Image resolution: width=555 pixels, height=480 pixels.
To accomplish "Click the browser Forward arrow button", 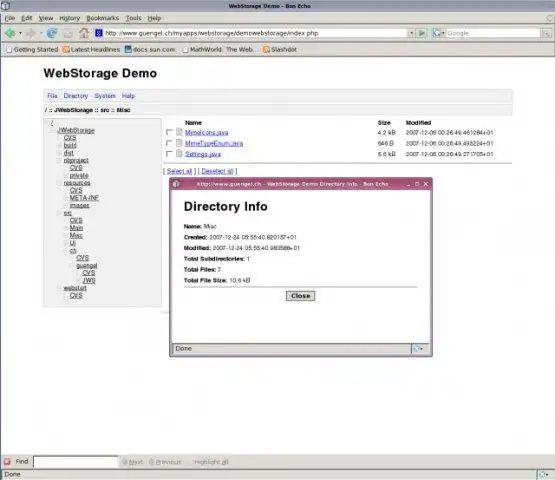I will (x=31, y=33).
